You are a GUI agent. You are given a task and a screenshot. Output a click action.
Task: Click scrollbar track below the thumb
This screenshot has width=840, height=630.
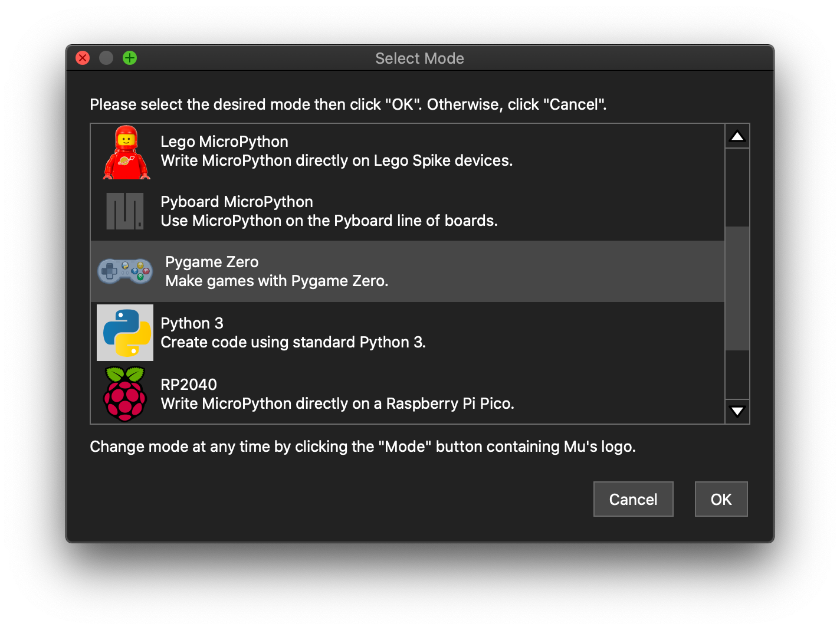737,375
